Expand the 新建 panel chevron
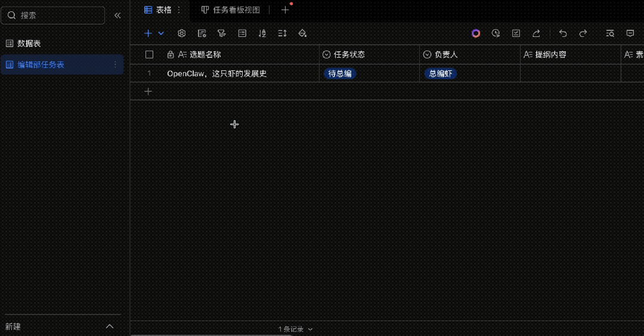 click(110, 326)
